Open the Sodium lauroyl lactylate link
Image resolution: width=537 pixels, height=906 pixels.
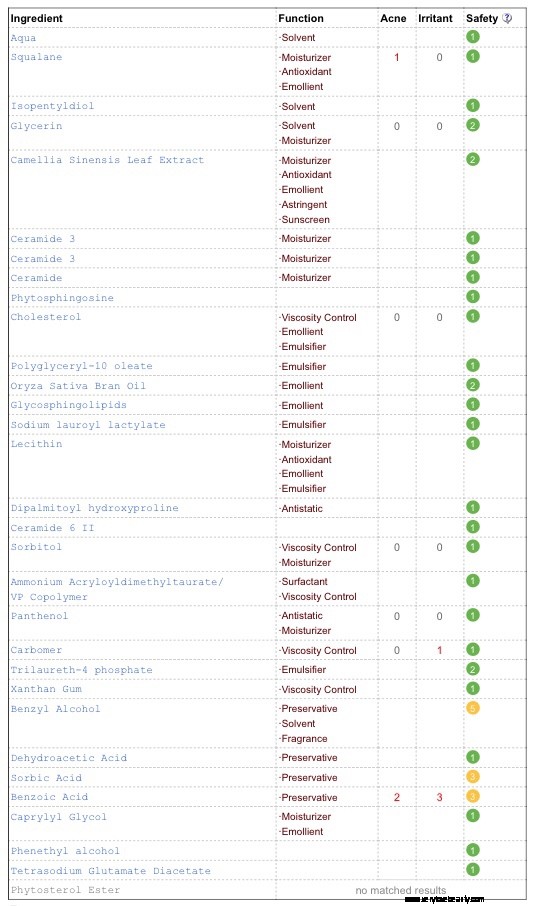(88, 425)
